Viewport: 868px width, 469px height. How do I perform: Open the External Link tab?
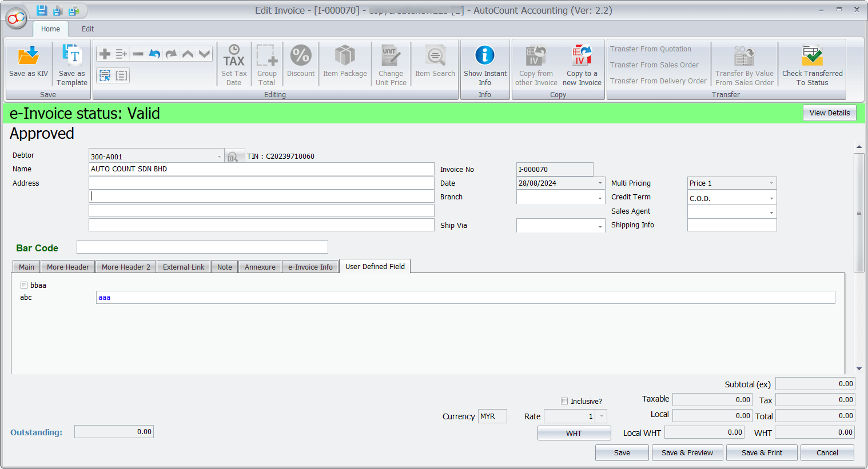(x=184, y=267)
